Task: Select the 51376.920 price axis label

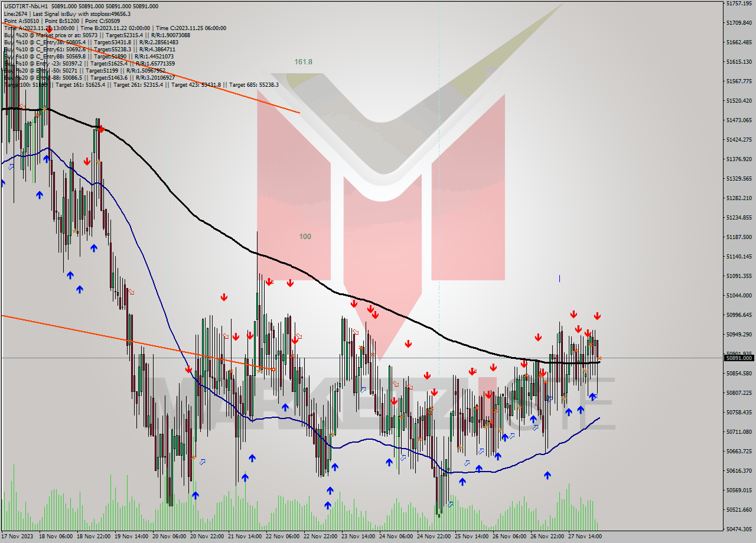Action: click(739, 159)
